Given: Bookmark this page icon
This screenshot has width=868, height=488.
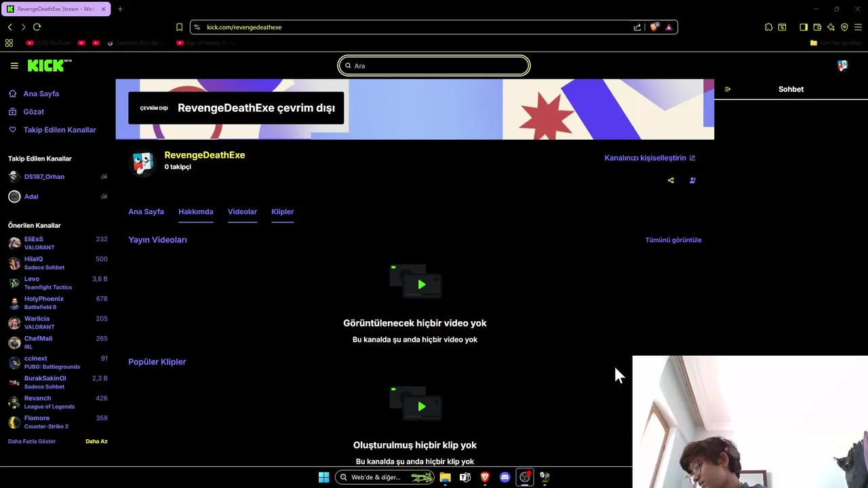Looking at the screenshot, I should tap(179, 27).
